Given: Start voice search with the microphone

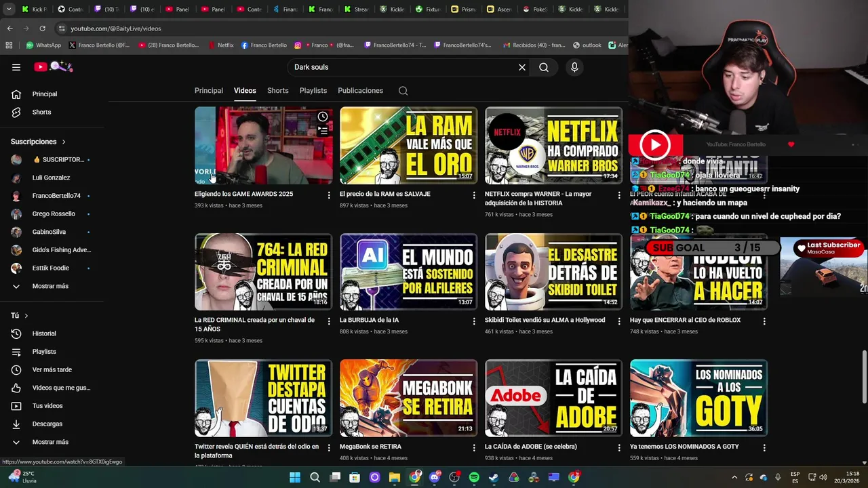Looking at the screenshot, I should pyautogui.click(x=574, y=67).
